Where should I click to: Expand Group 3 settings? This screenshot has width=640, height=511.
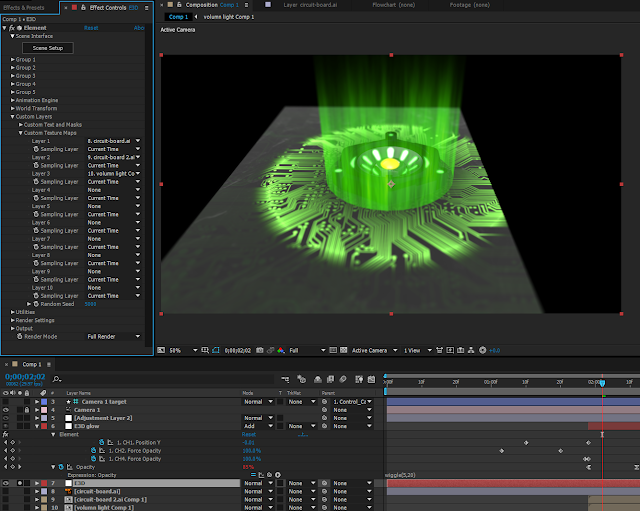click(13, 76)
